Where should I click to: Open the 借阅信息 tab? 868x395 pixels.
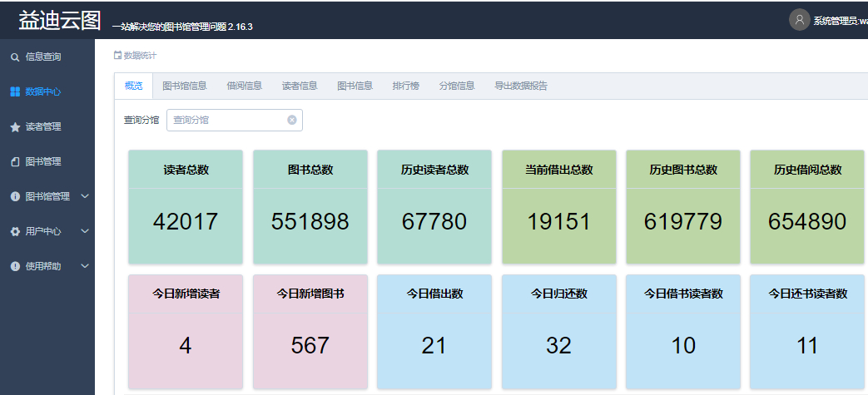click(244, 86)
